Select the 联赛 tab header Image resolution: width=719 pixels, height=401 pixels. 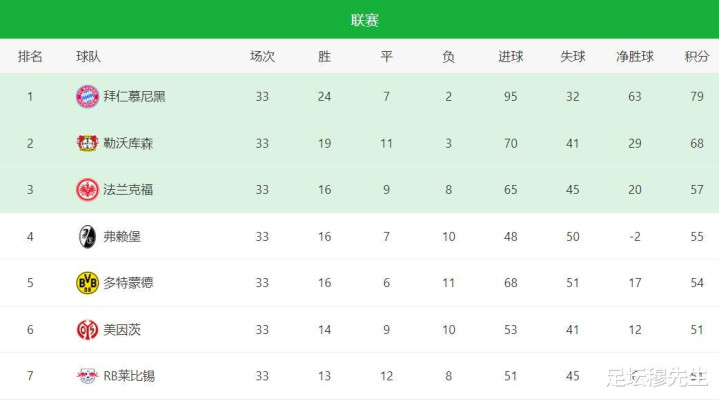(x=365, y=20)
